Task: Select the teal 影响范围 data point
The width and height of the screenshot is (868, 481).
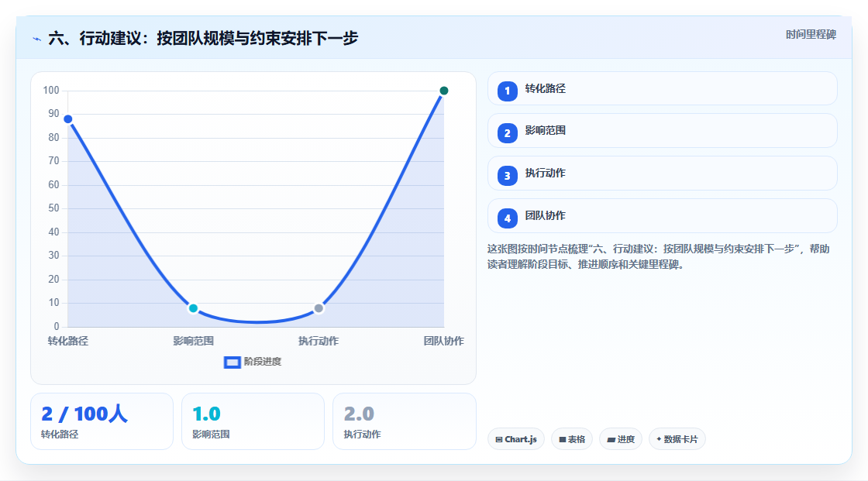Action: [193, 308]
